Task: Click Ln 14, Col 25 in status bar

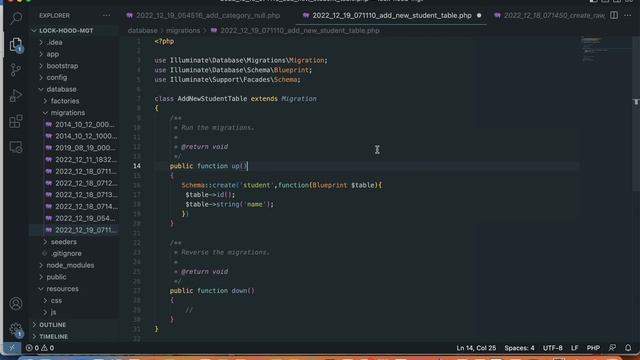Action: [x=476, y=348]
